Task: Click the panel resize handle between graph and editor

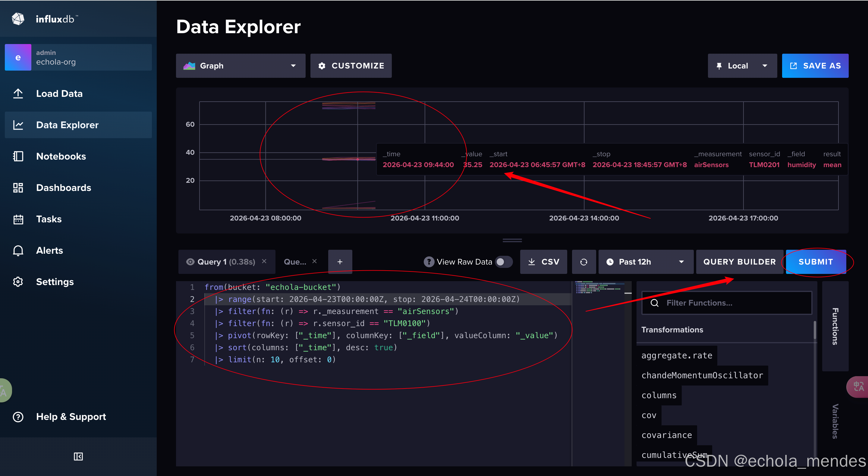Action: 512,240
